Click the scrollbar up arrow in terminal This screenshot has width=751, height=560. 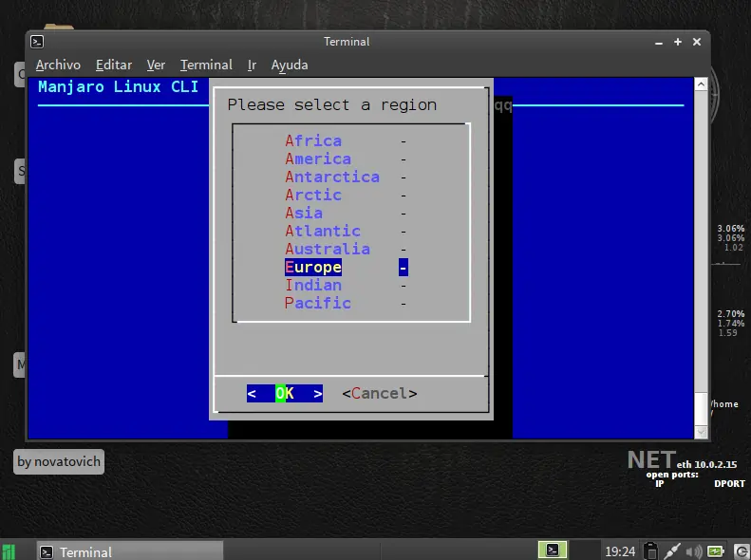click(701, 84)
